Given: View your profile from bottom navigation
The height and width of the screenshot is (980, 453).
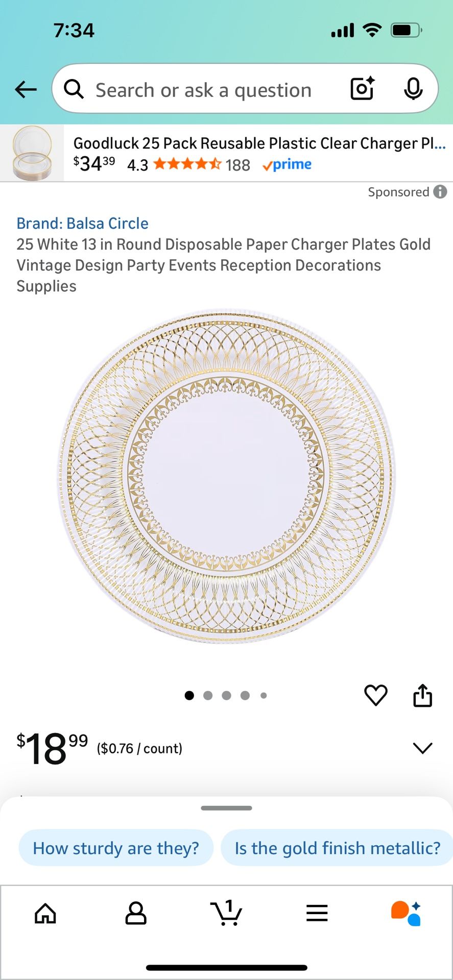Looking at the screenshot, I should [136, 914].
